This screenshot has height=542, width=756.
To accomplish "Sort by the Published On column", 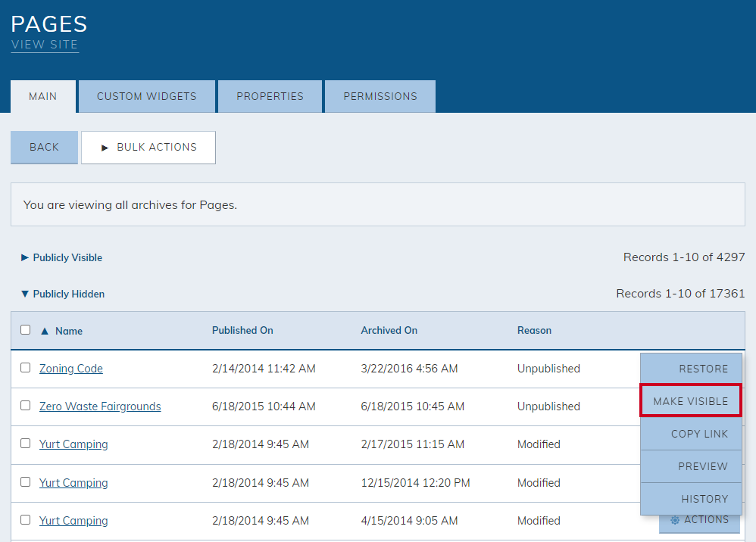I will tap(242, 331).
